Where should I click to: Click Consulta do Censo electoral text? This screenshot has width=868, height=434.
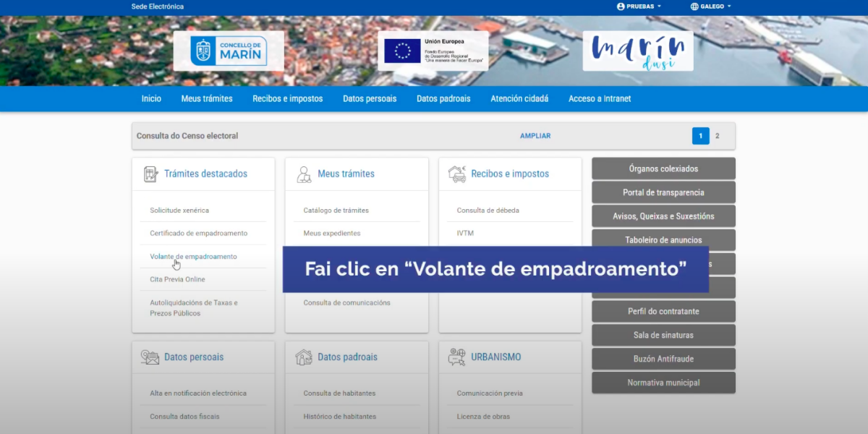187,136
